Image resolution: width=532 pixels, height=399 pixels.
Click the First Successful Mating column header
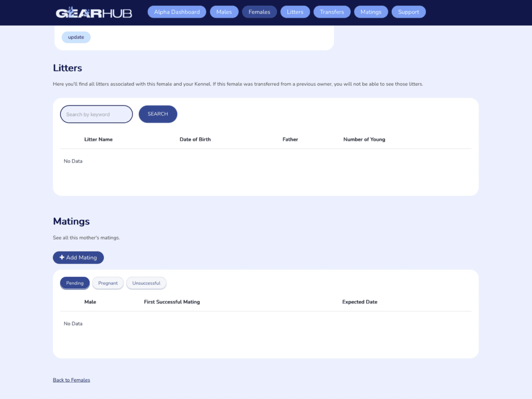point(171,302)
